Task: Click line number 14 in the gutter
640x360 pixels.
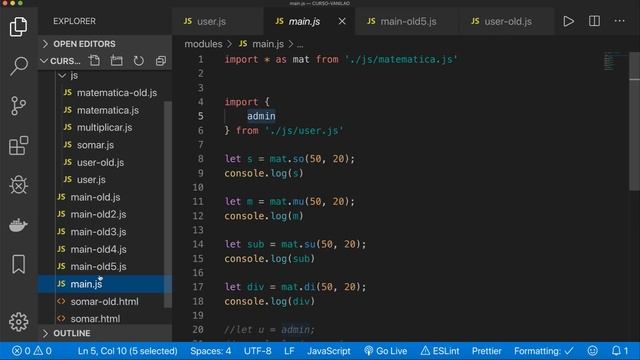Action: click(x=198, y=244)
